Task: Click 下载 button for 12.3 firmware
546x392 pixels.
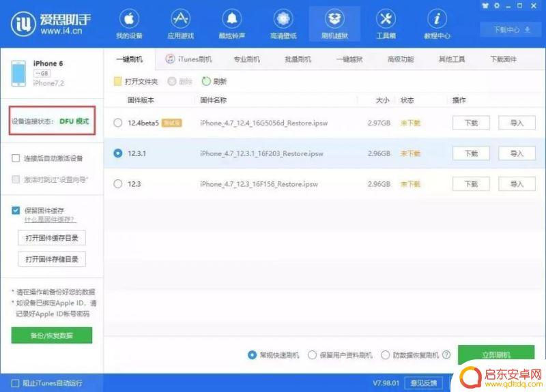Action: tap(471, 184)
